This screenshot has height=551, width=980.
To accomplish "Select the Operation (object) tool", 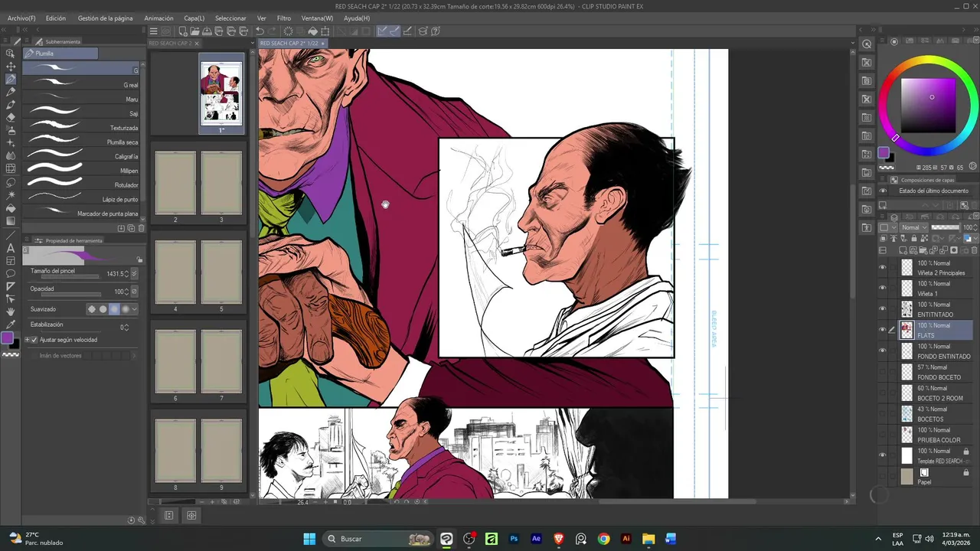I will (x=11, y=54).
